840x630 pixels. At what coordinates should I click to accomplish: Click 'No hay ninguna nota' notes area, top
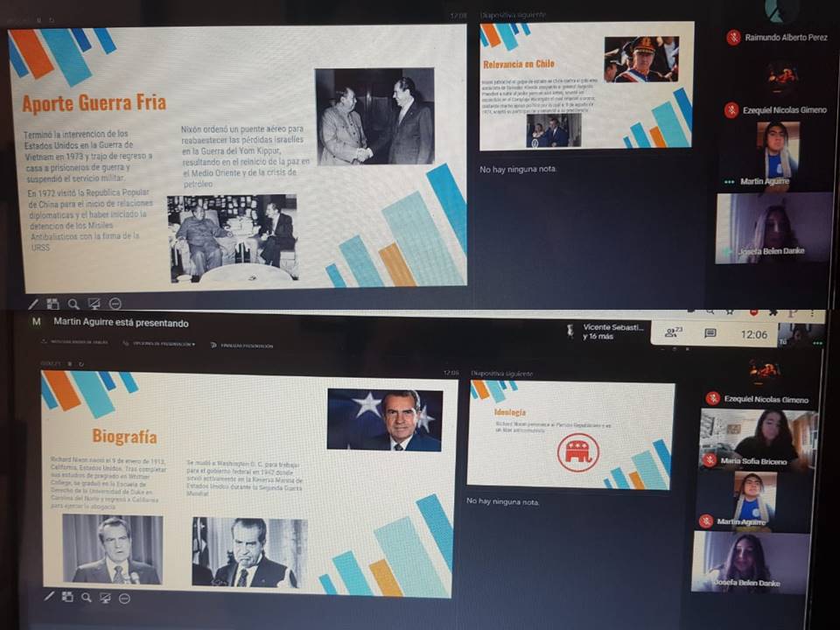click(x=518, y=169)
